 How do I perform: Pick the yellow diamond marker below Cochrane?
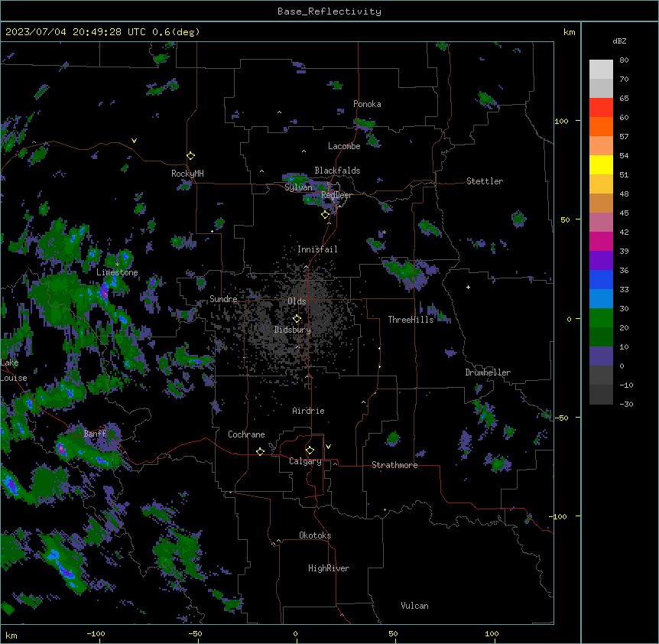(260, 451)
